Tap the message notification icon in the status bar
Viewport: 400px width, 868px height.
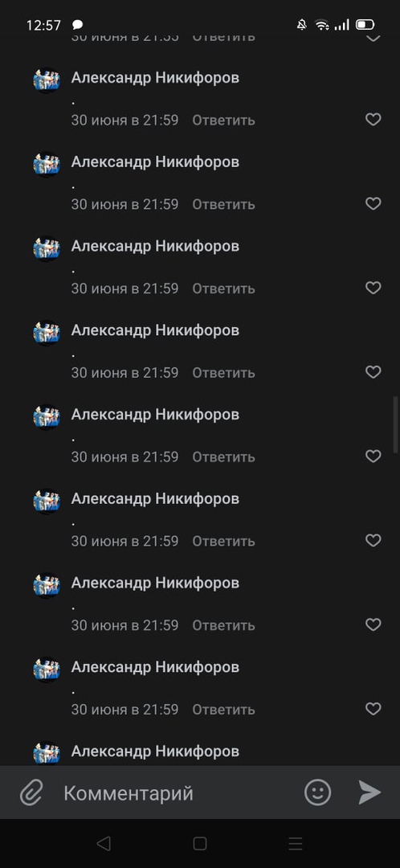click(x=77, y=25)
